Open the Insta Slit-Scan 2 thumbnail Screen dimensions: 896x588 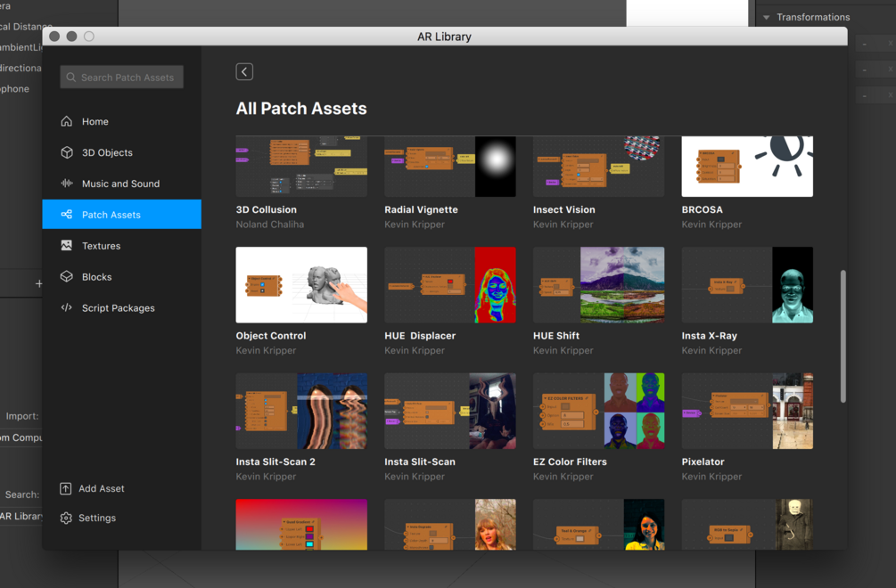pos(301,411)
